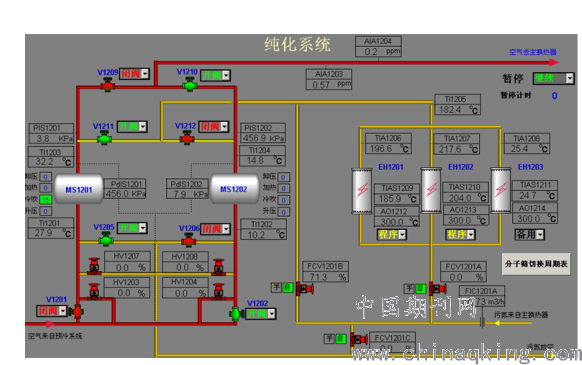Select the red V1212 valve icon
This screenshot has width=582, height=365.
pos(187,138)
